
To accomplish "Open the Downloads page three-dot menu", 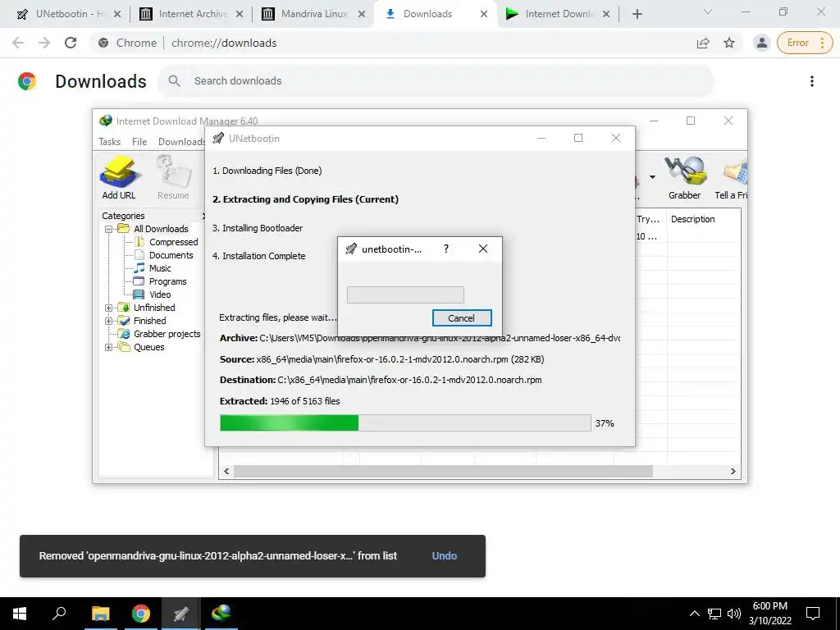I will pyautogui.click(x=812, y=81).
